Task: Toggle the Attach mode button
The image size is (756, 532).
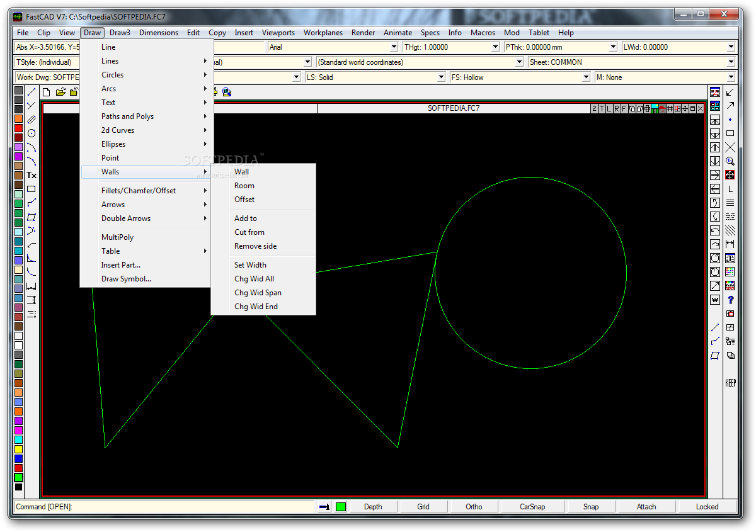Action: [x=646, y=507]
